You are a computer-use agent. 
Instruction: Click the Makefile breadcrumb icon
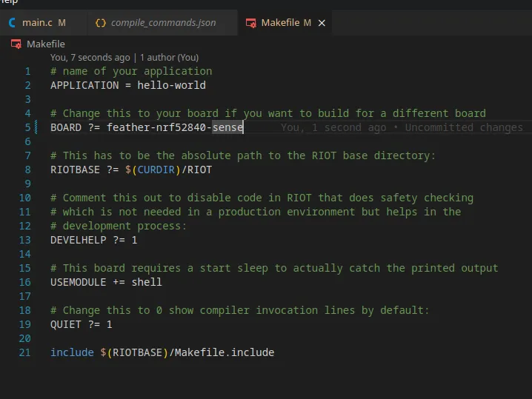click(16, 44)
